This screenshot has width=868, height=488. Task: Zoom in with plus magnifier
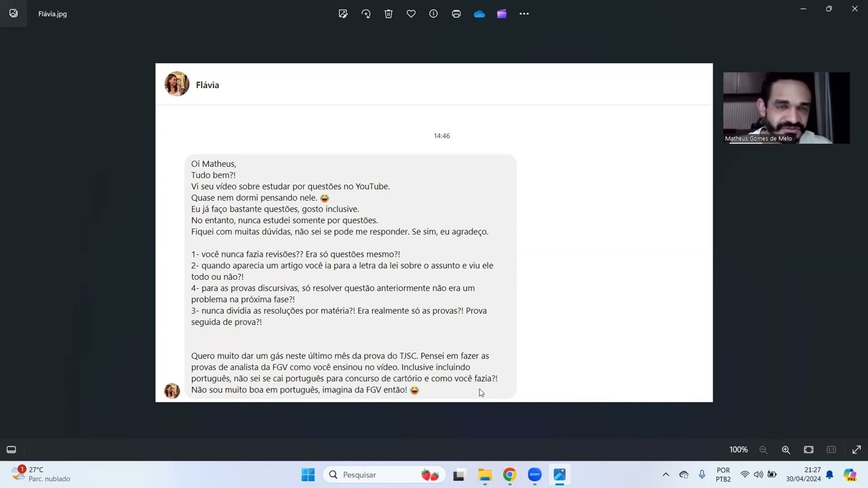[x=786, y=449]
